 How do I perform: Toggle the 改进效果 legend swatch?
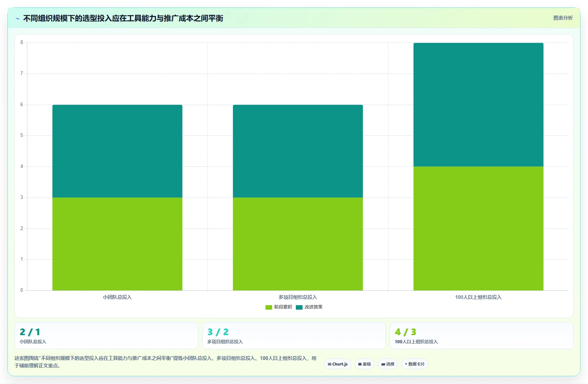pos(299,307)
